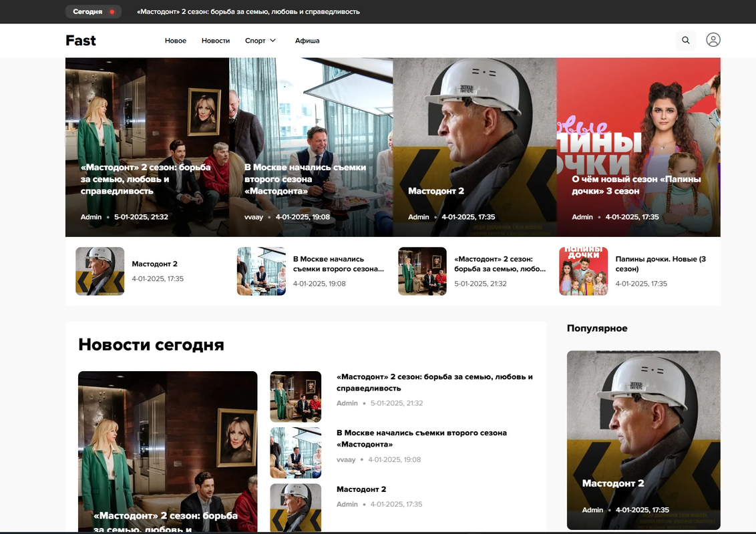The image size is (756, 534).
Task: Go to the Новое menu item
Action: coord(176,41)
